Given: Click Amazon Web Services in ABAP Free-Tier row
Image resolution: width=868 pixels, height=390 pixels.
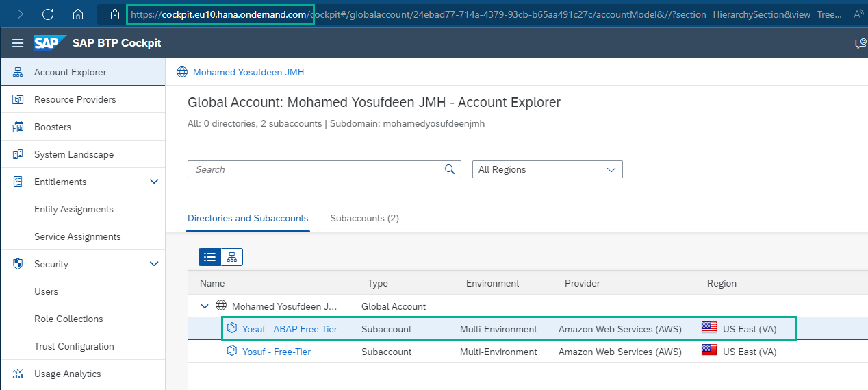Looking at the screenshot, I should point(620,329).
